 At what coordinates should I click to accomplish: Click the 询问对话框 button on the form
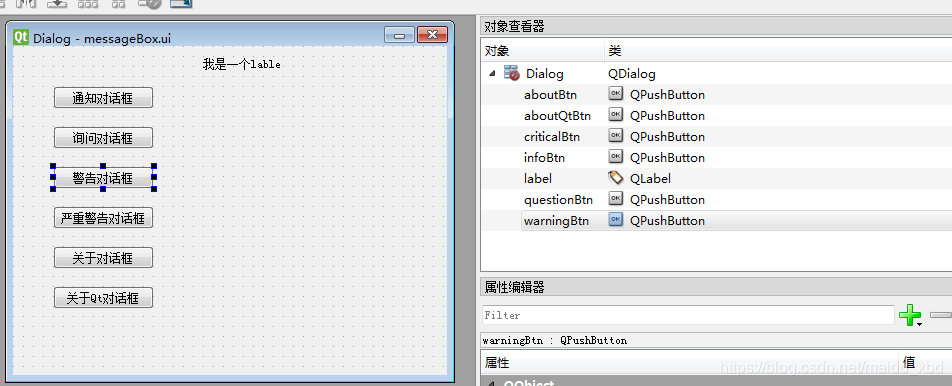[103, 138]
